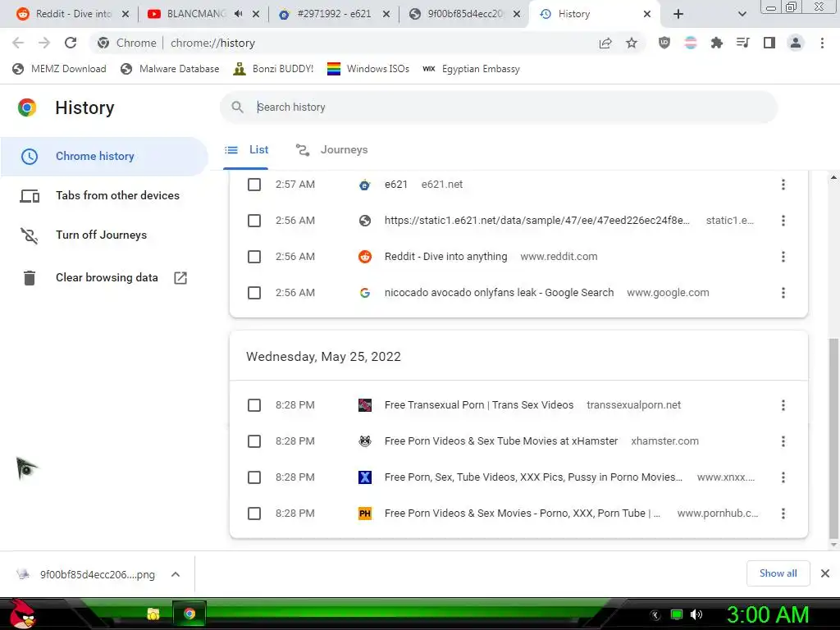Click the Chrome taskbar icon
The height and width of the screenshot is (630, 840).
[189, 614]
